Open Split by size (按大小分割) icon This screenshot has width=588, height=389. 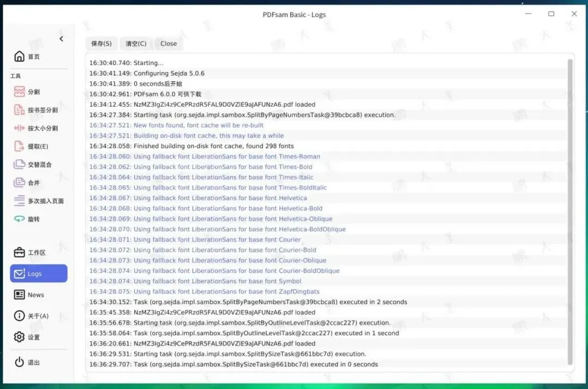(x=19, y=128)
